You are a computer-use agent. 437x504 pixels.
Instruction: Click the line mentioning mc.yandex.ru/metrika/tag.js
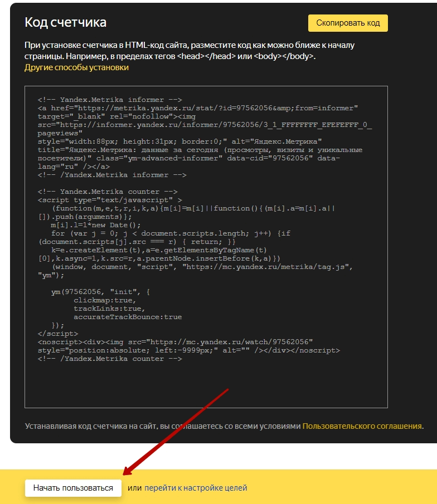pos(203,267)
